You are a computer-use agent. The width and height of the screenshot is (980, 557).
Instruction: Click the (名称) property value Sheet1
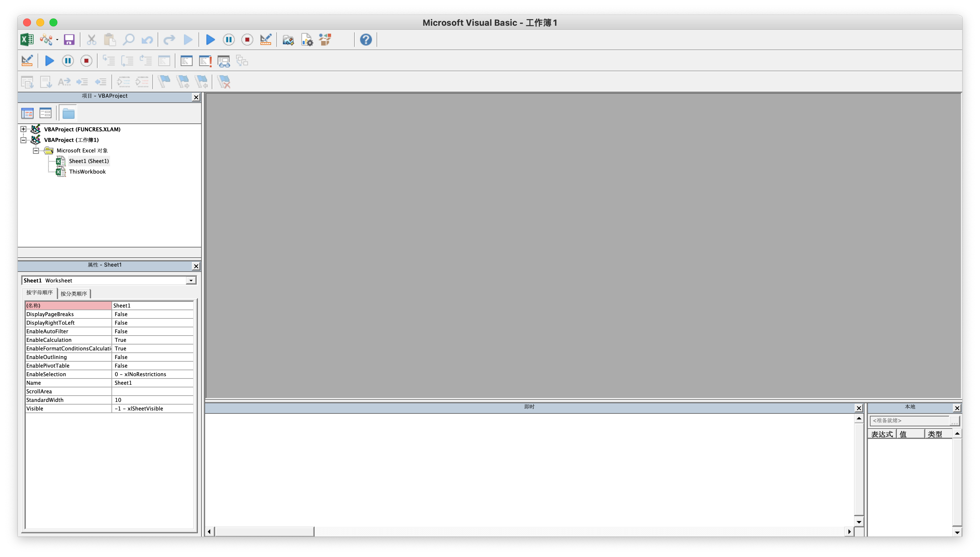(152, 306)
